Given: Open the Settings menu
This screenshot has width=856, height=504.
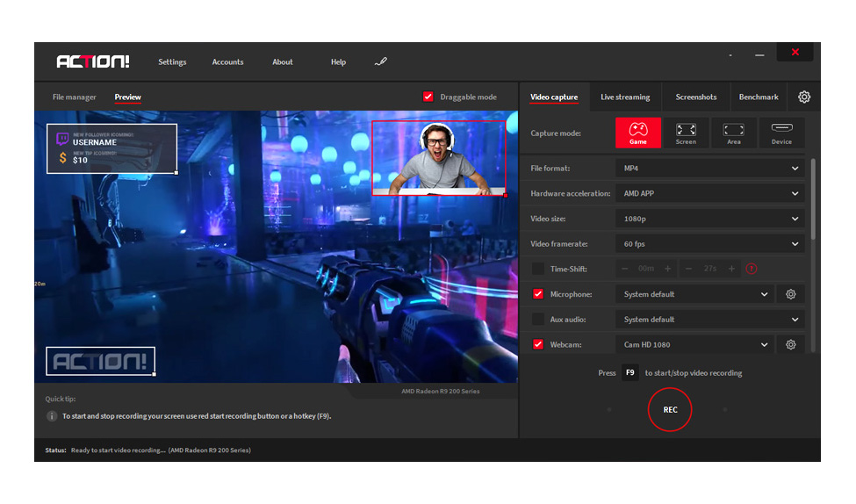Looking at the screenshot, I should (x=172, y=61).
